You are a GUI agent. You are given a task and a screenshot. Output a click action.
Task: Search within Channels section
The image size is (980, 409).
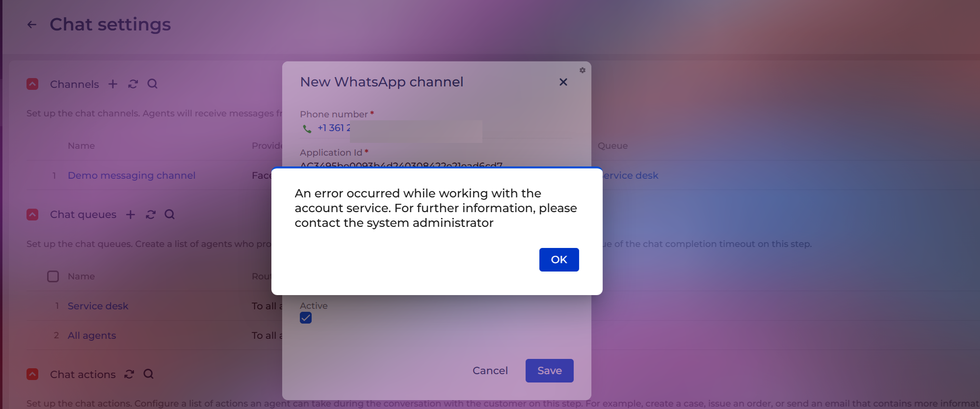point(153,84)
